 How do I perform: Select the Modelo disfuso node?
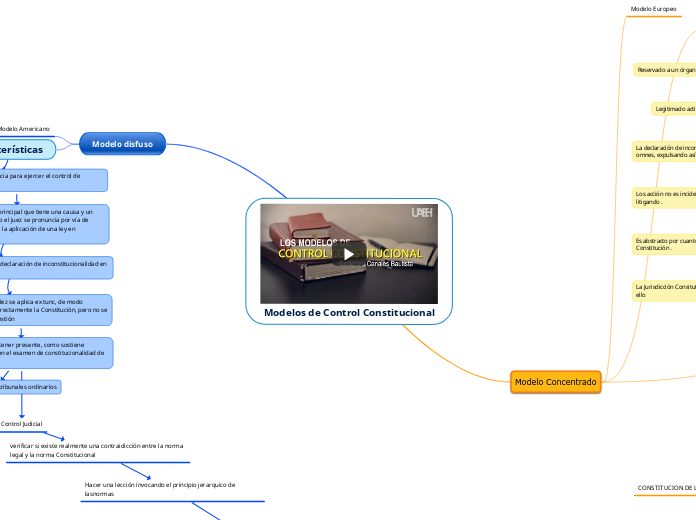pos(123,144)
